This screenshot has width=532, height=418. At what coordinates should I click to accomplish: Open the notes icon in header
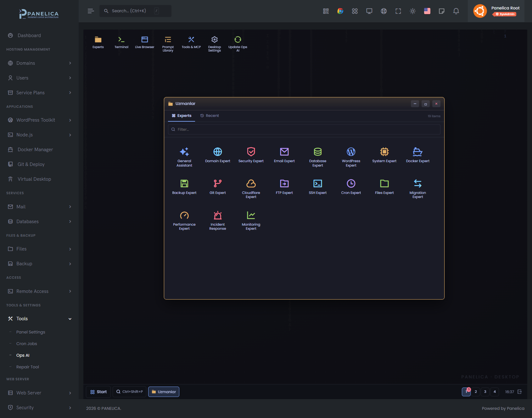pyautogui.click(x=442, y=11)
